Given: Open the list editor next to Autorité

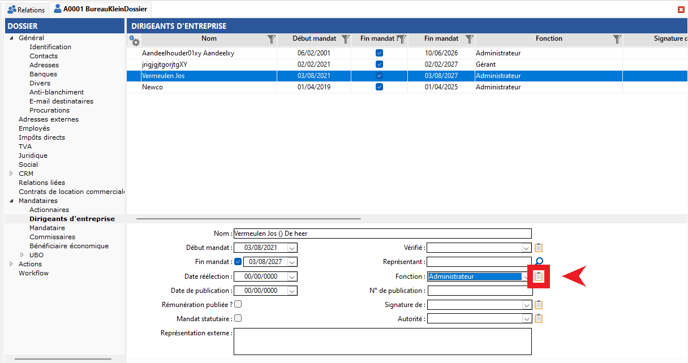Looking at the screenshot, I should pyautogui.click(x=539, y=319).
